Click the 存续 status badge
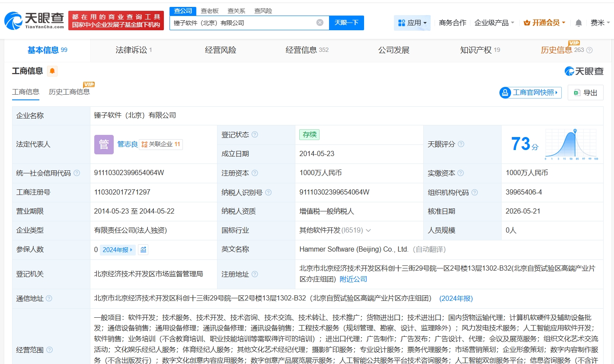 310,134
